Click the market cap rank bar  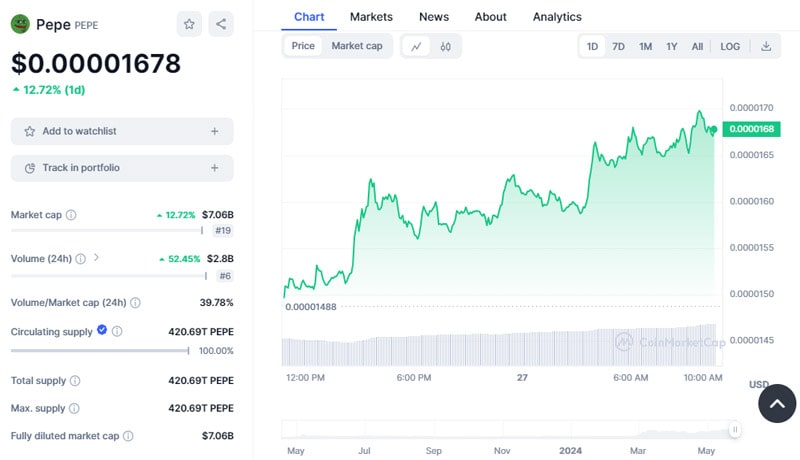[x=107, y=231]
